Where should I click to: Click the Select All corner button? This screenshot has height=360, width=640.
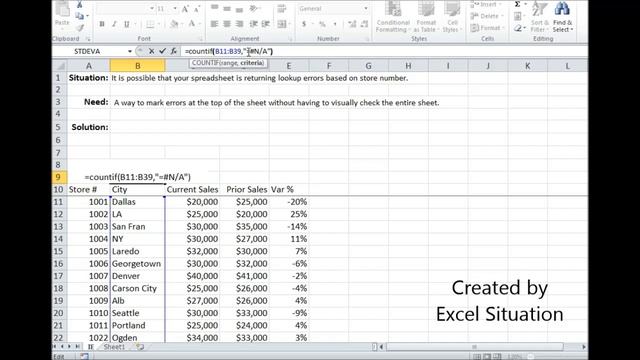(60, 66)
